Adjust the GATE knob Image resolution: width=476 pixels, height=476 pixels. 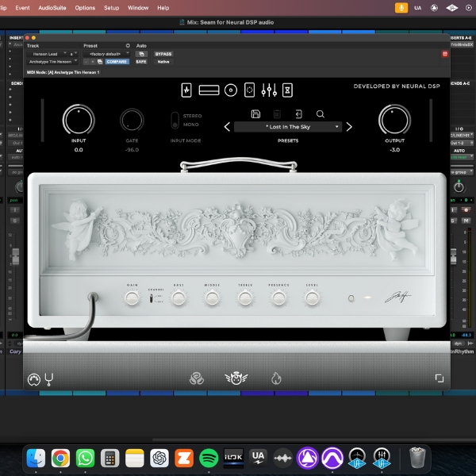[132, 120]
